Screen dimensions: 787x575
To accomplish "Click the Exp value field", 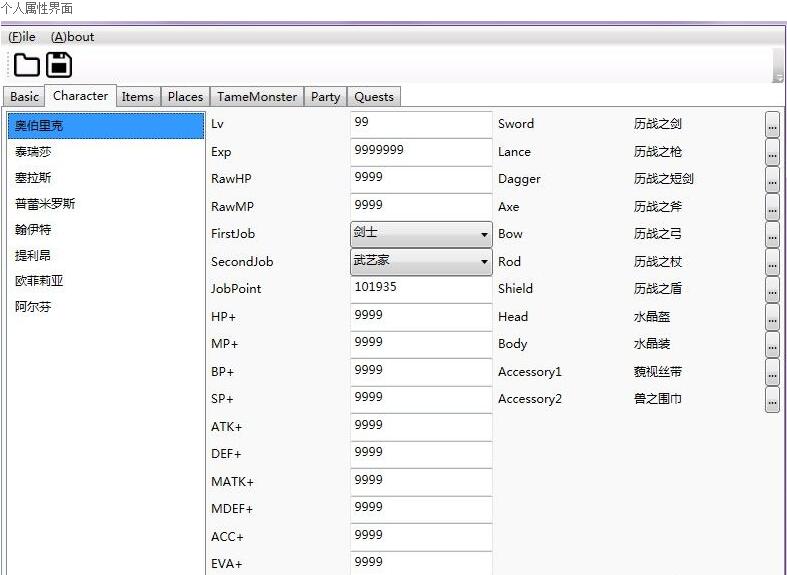I will [421, 152].
